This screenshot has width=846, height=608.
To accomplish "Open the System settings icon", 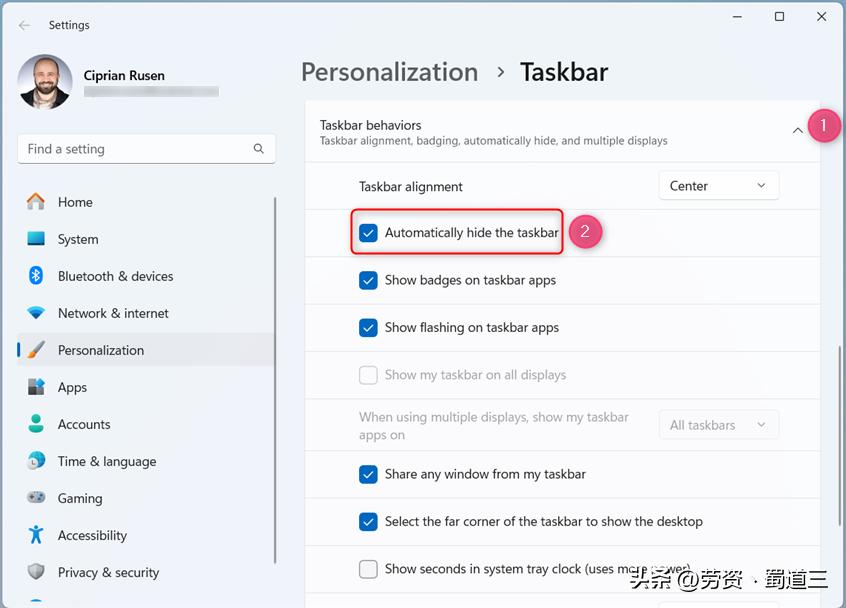I will click(36, 239).
